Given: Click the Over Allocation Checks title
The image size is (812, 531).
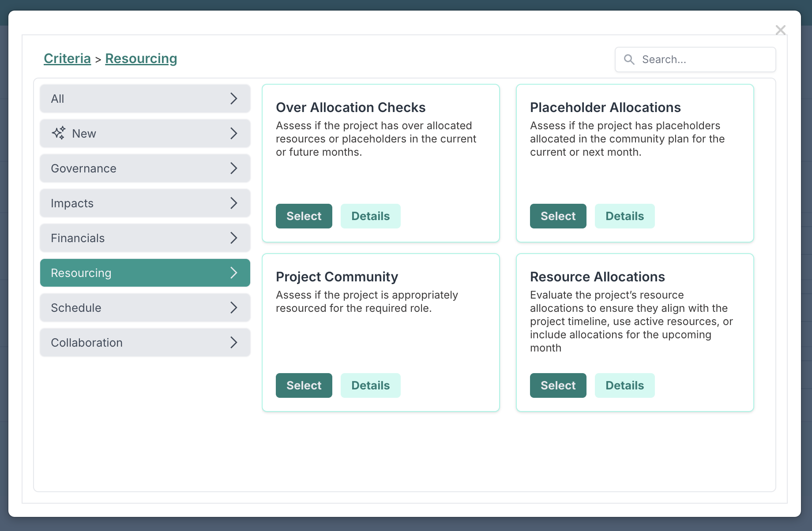Looking at the screenshot, I should pyautogui.click(x=351, y=108).
